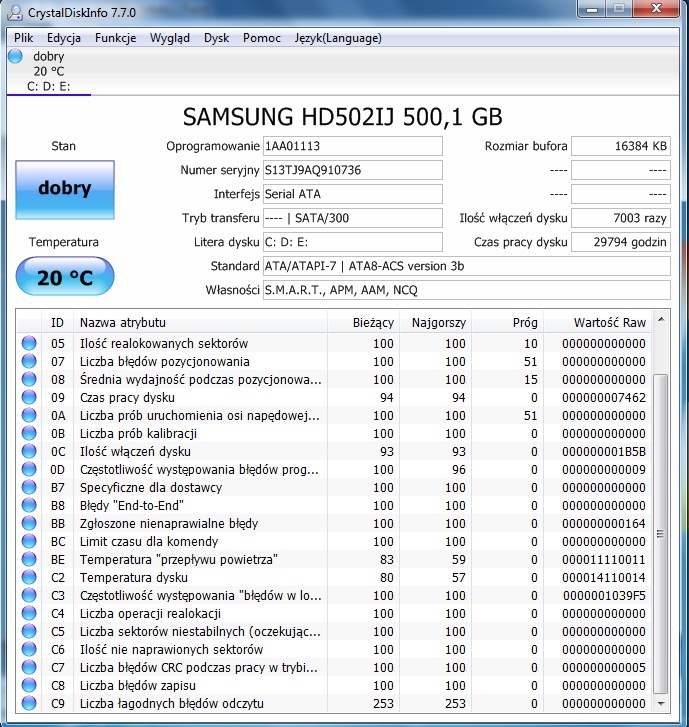Click the attribute list scroll down arrow
Image resolution: width=689 pixels, height=727 pixels.
click(661, 704)
